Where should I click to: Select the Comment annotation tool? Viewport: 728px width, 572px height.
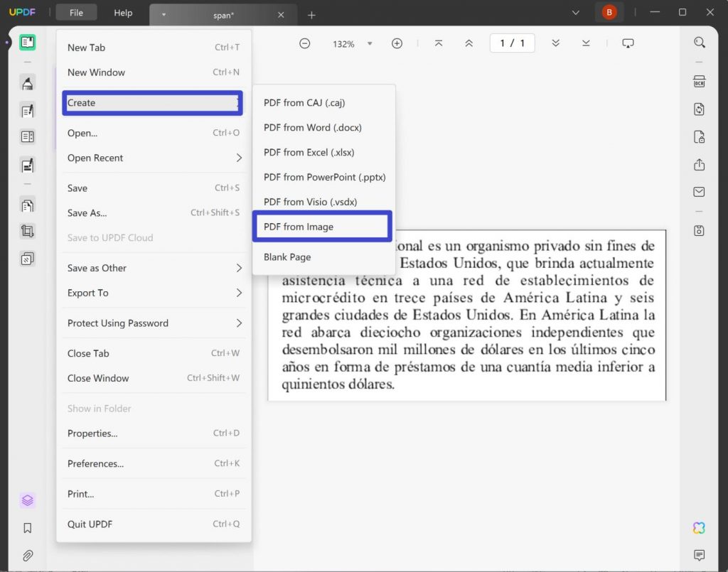click(27, 82)
